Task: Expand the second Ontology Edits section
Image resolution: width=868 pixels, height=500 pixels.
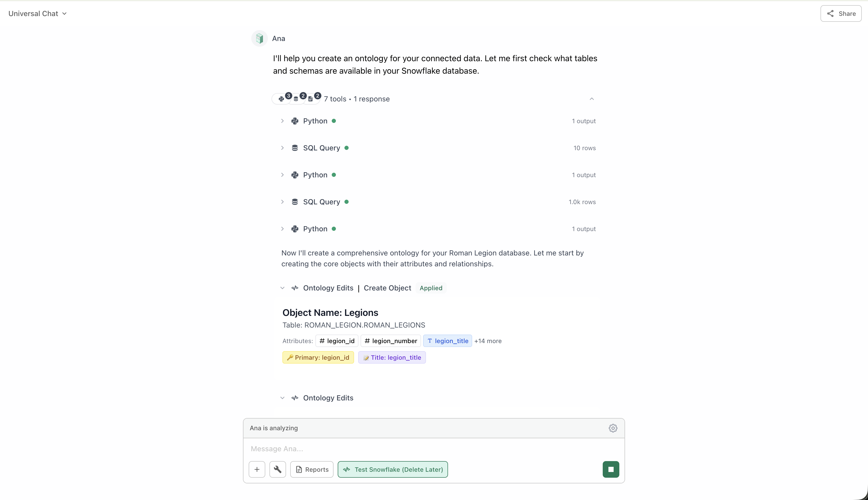Action: (x=282, y=398)
